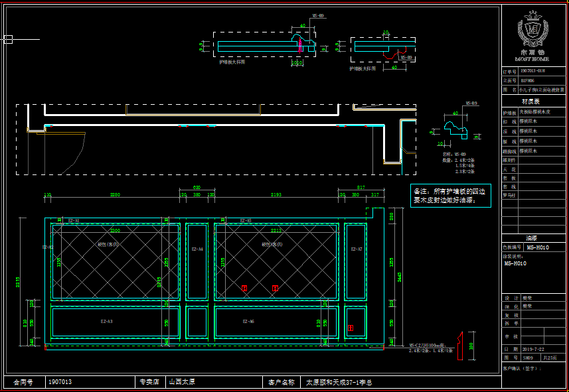Select the left red marker in the right diamond panel
The image size is (569, 392).
[x=244, y=288]
